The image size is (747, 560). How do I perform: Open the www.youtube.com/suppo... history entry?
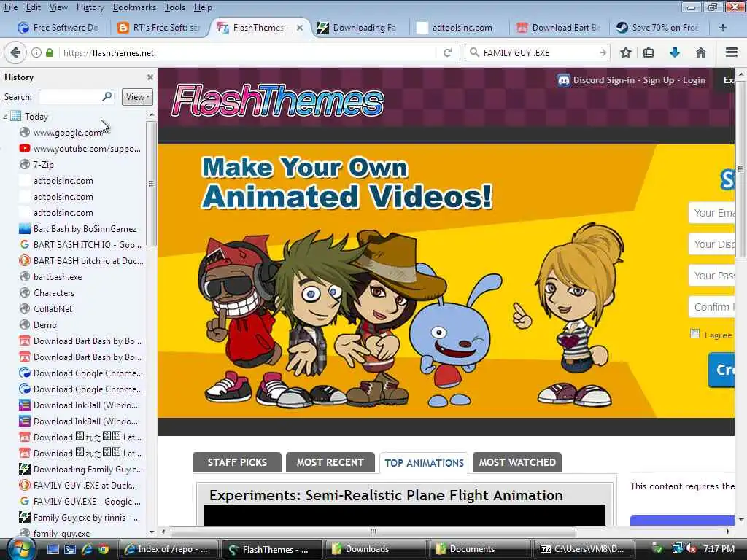point(80,149)
